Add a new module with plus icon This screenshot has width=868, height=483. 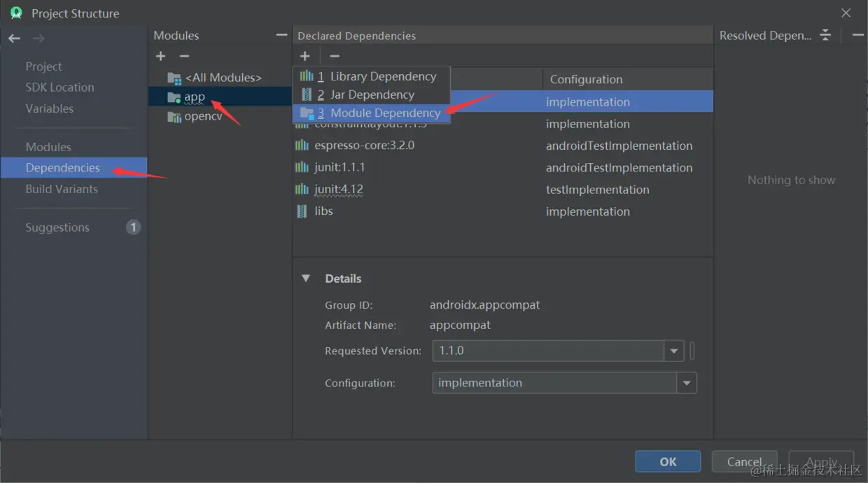pos(160,56)
